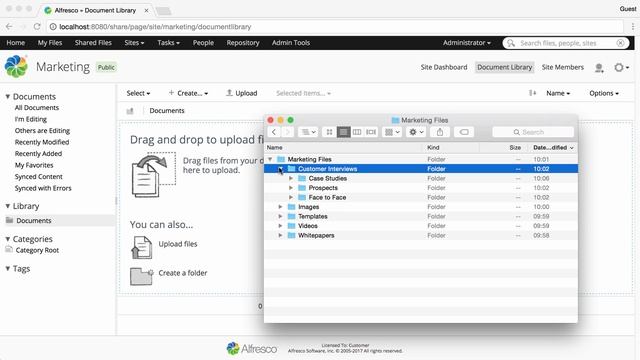The width and height of the screenshot is (640, 360).
Task: Click the Alfresco search input field
Action: [566, 43]
